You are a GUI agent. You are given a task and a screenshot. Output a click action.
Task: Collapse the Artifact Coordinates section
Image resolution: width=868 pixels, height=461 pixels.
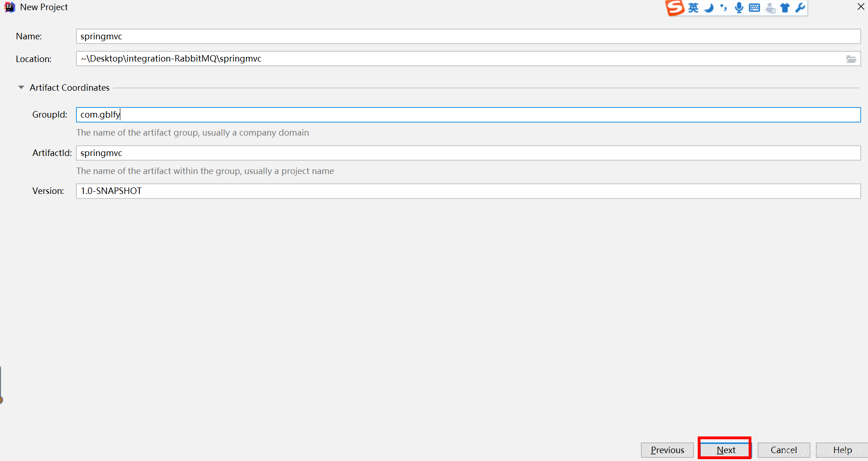(x=21, y=87)
